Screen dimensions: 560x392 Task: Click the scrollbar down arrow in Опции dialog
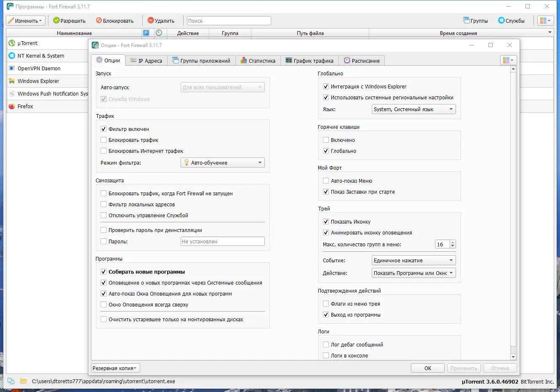(x=513, y=357)
